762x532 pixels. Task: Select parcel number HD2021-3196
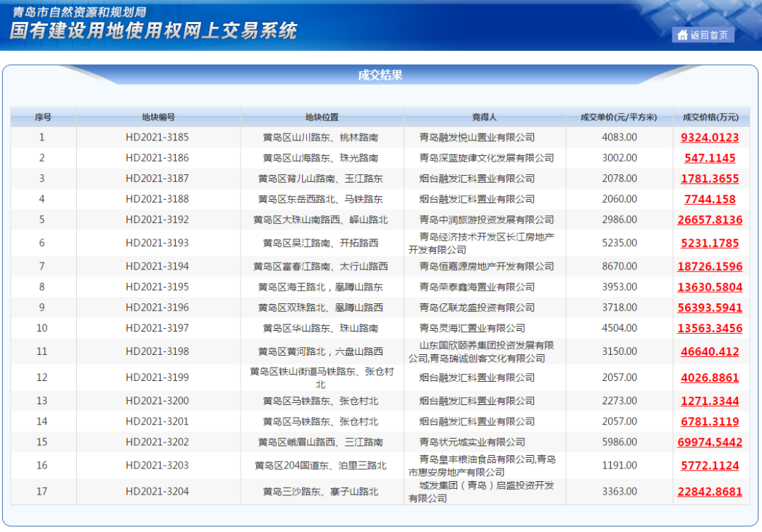[157, 308]
